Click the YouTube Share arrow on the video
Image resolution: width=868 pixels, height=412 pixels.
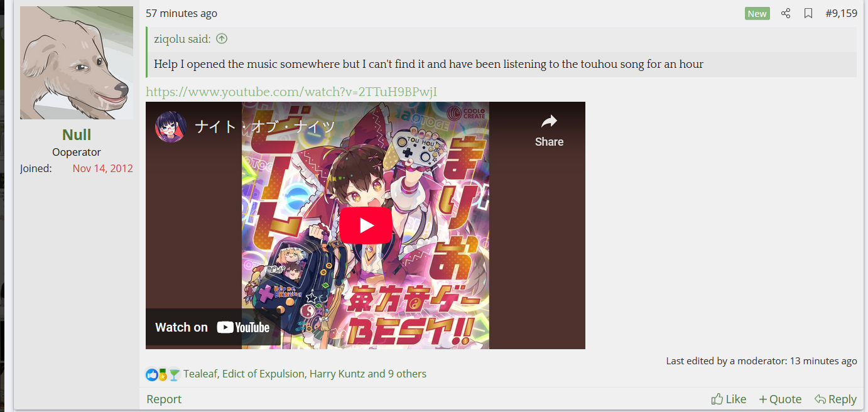click(x=549, y=131)
